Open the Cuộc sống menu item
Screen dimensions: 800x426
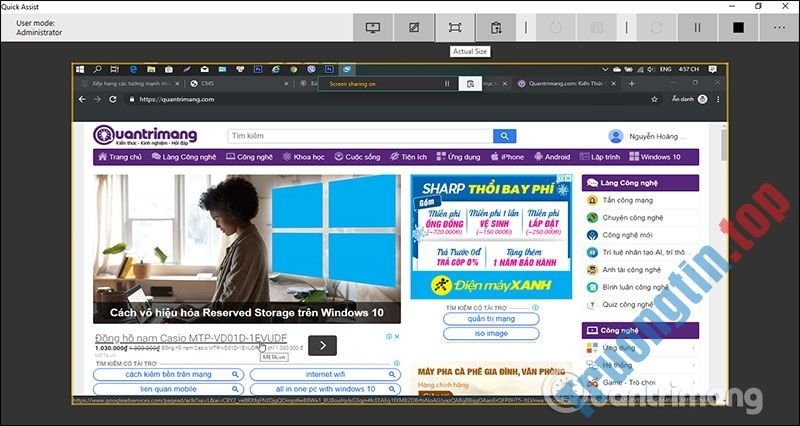point(357,157)
